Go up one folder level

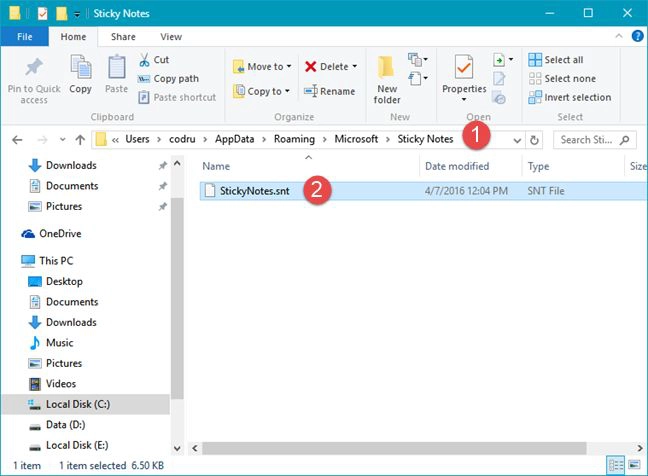tap(80, 140)
